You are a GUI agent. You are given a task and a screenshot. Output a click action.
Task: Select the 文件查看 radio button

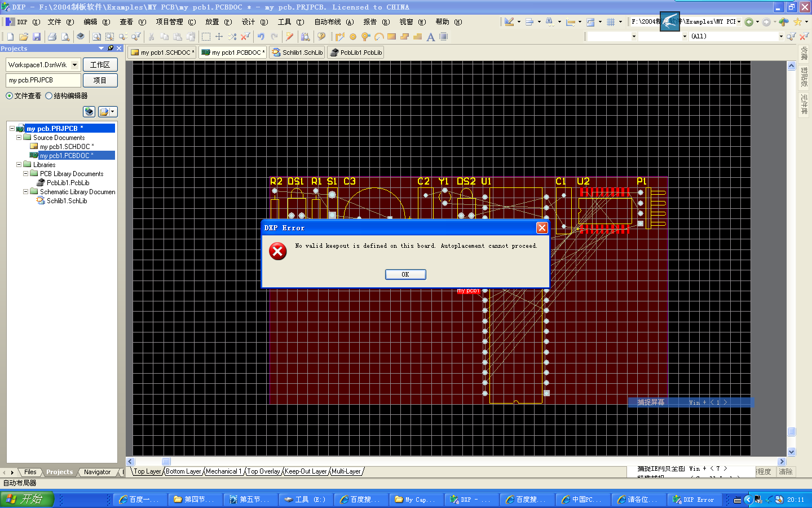[10, 96]
